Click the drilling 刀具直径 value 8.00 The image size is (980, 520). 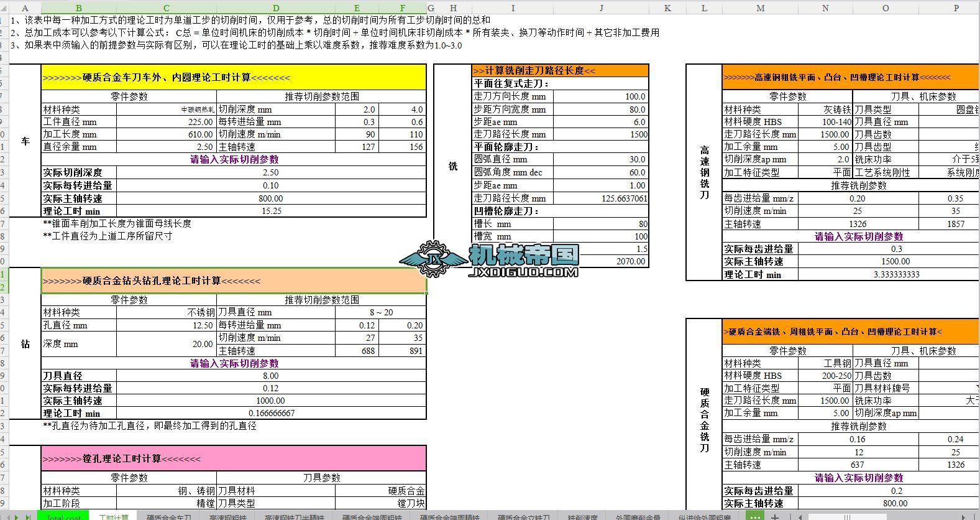(271, 376)
